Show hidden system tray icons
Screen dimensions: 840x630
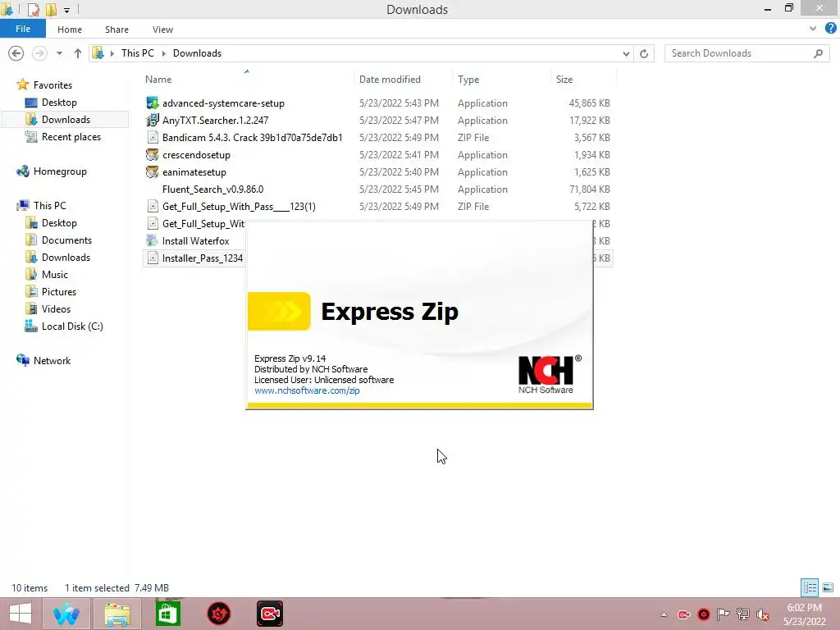pyautogui.click(x=664, y=614)
